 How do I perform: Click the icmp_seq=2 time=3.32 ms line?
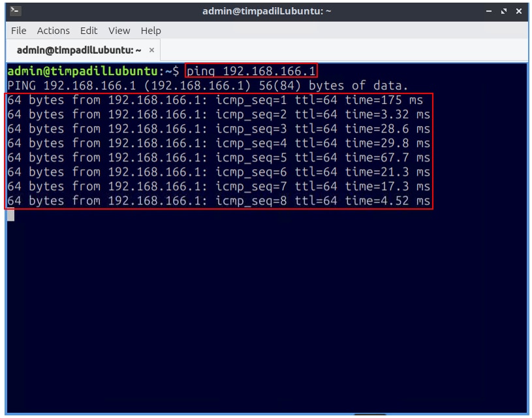pos(219,114)
